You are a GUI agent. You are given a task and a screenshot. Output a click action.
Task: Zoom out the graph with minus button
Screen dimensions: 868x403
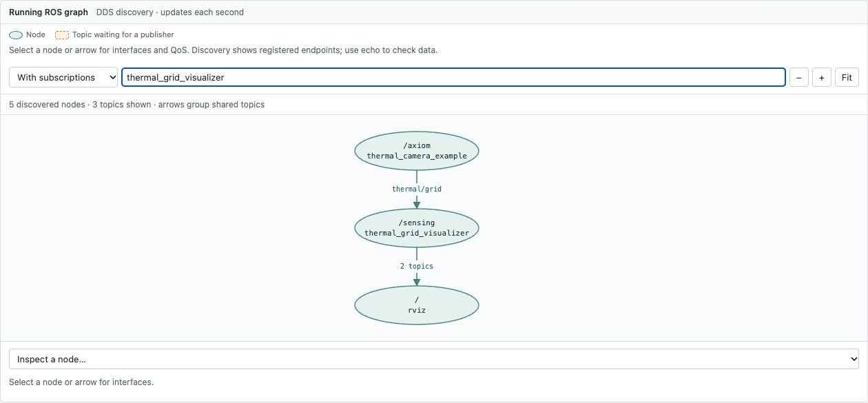coord(798,77)
